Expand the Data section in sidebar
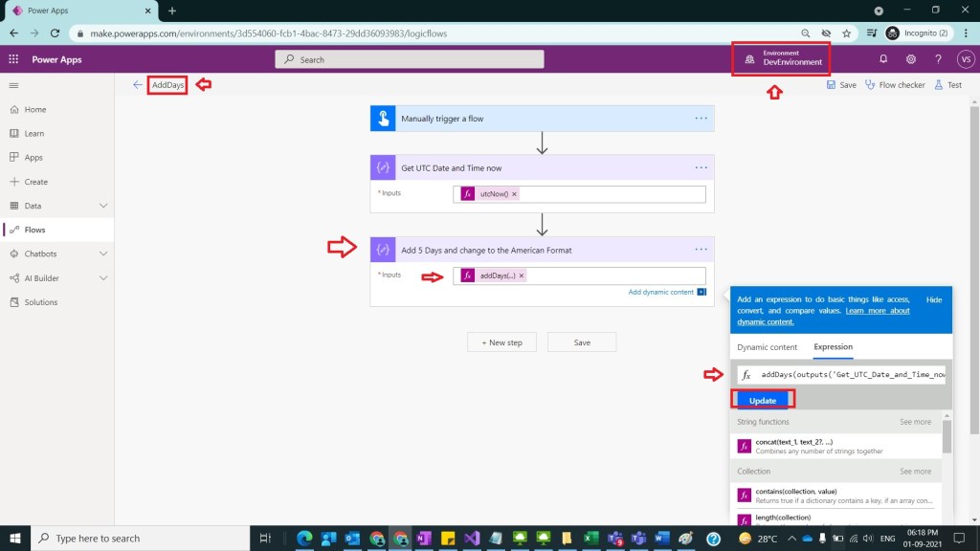Screen dimensions: 980x551 tap(102, 206)
